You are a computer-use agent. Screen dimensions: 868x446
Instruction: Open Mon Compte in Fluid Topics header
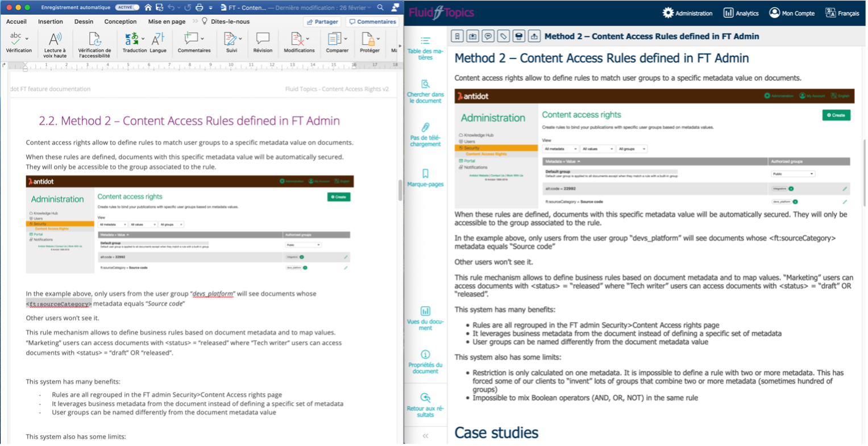point(792,12)
